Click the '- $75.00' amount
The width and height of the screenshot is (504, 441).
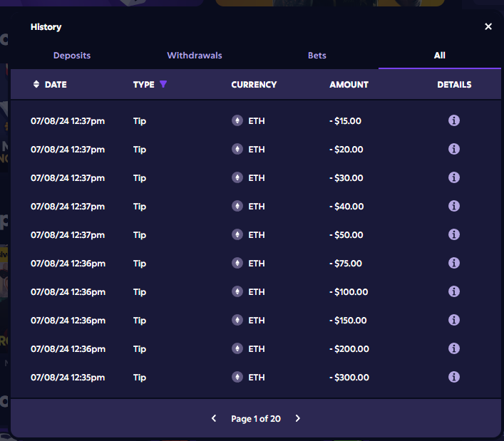pos(346,264)
